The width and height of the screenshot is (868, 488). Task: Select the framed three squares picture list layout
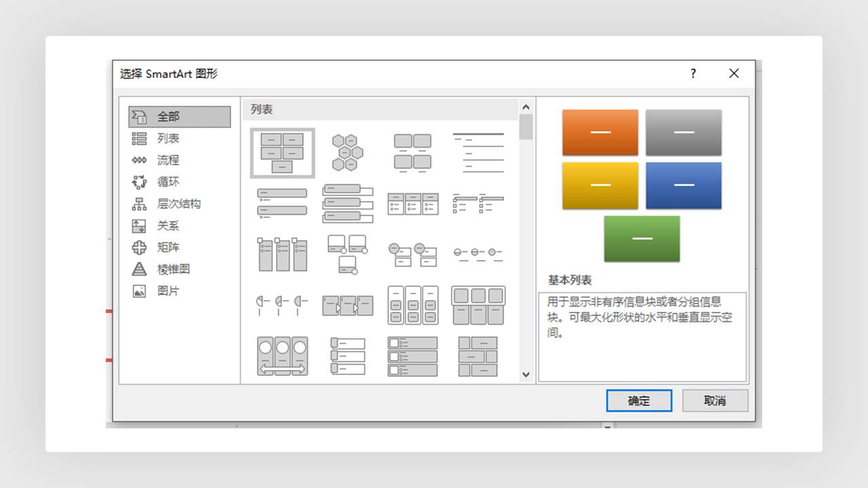pos(478,305)
